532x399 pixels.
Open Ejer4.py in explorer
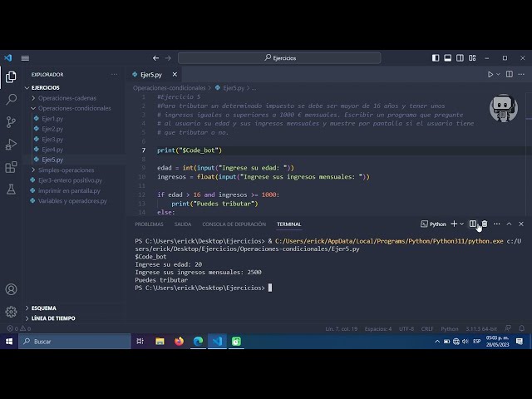(52, 150)
